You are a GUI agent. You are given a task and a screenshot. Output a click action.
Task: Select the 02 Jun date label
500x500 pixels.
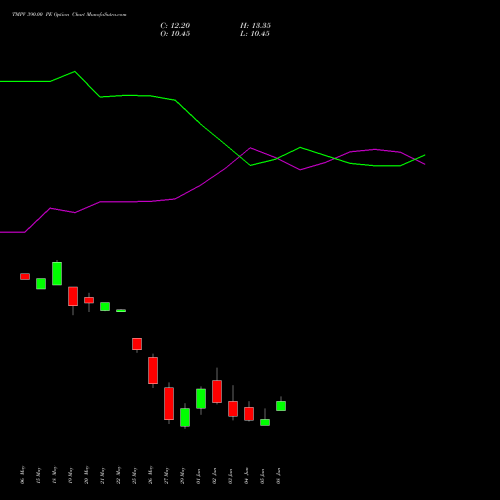click(x=214, y=475)
